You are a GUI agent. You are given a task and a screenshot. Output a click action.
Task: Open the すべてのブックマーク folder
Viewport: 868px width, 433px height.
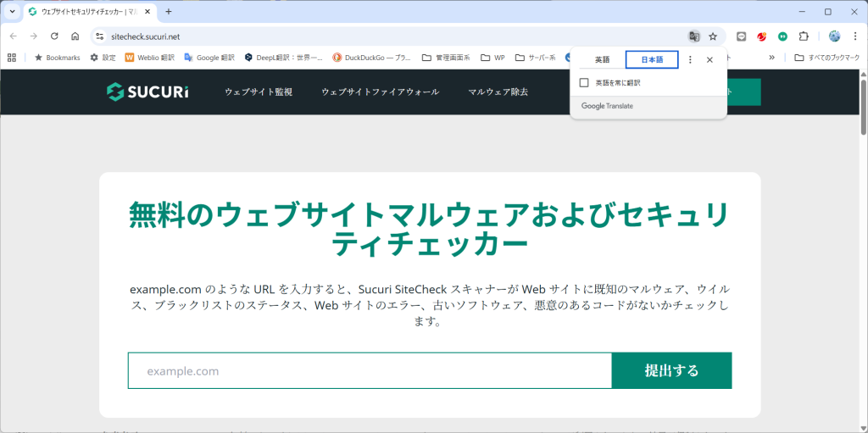(827, 58)
